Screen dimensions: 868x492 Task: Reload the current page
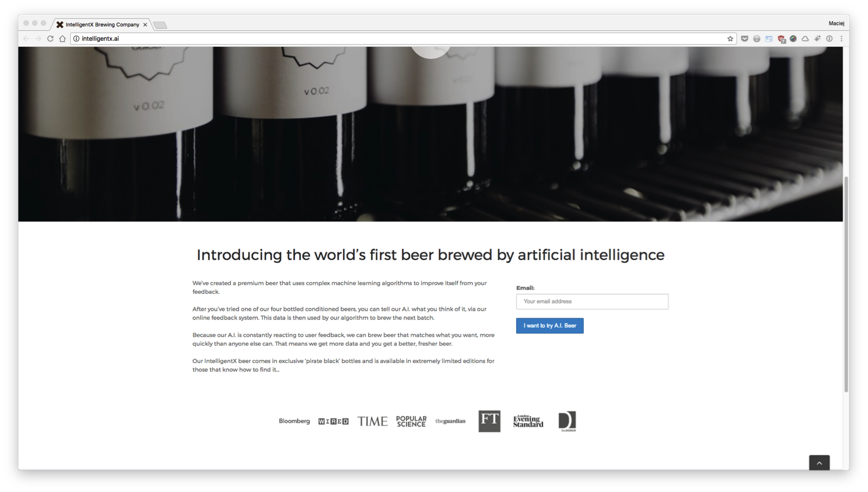click(50, 38)
